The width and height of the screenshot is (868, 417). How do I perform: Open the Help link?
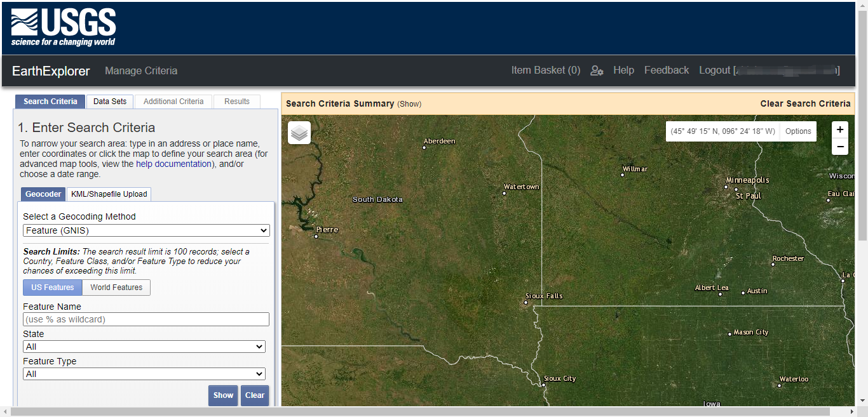[x=623, y=70]
